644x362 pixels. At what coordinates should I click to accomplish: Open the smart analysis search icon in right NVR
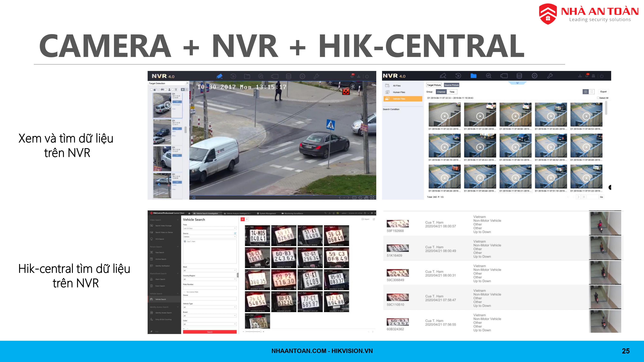488,76
